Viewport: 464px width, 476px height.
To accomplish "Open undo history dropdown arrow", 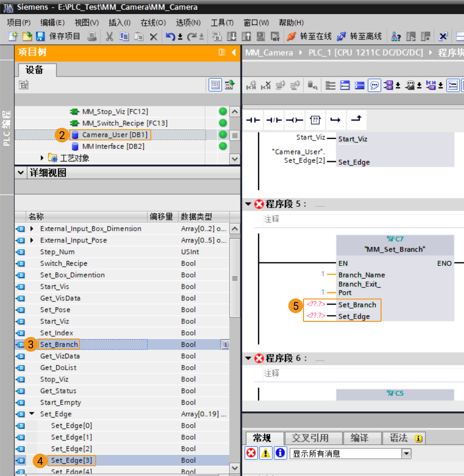I will click(180, 37).
